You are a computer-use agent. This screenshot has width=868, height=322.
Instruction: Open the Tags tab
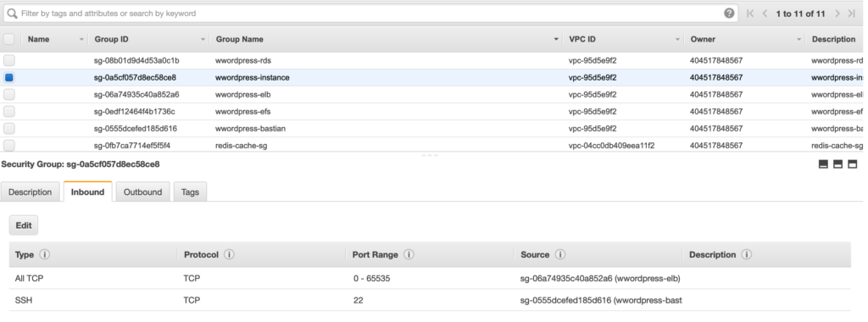click(190, 192)
